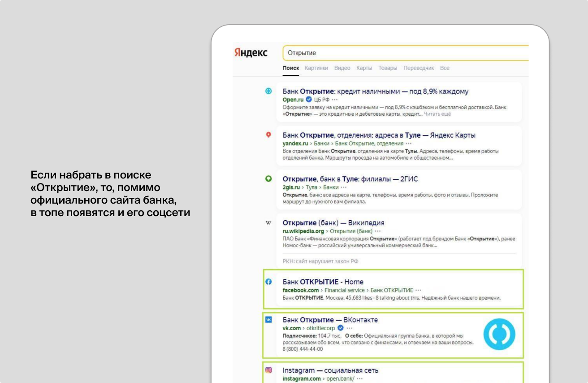Click the ВКонтакте favicon
588x383 pixels.
point(268,320)
